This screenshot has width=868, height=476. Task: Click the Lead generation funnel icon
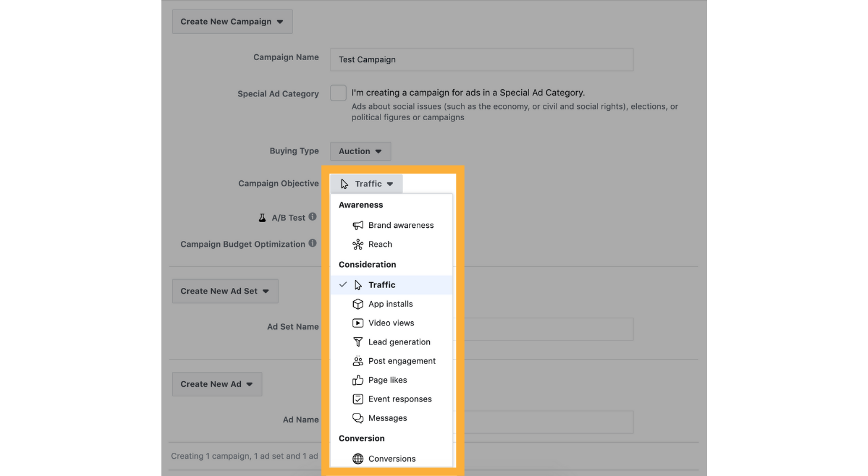click(x=358, y=342)
